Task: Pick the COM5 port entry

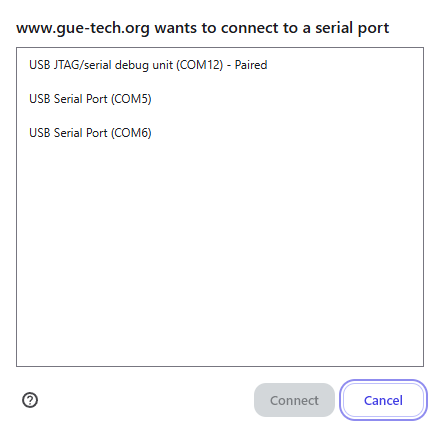Action: [220, 99]
